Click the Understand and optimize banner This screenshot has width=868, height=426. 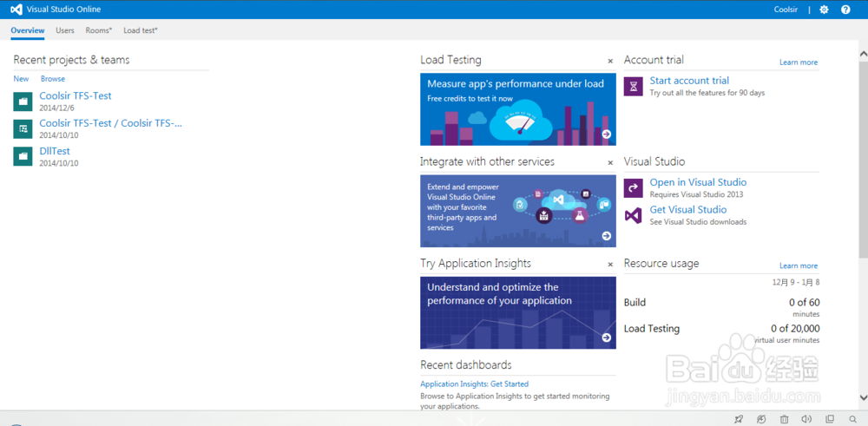[518, 313]
